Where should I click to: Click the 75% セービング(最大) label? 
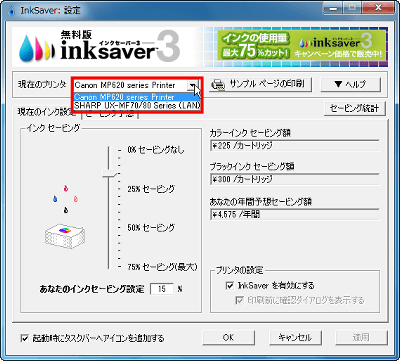pos(162,267)
